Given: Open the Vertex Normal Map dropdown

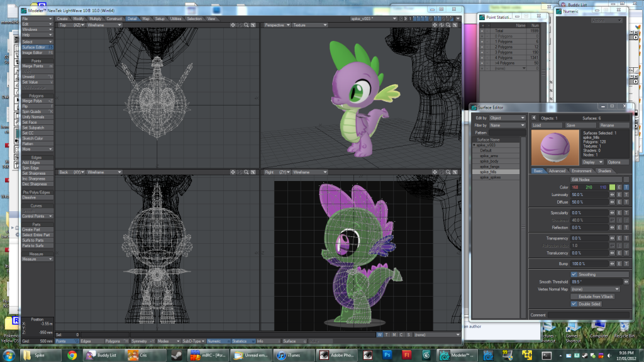Looking at the screenshot, I should coord(595,289).
